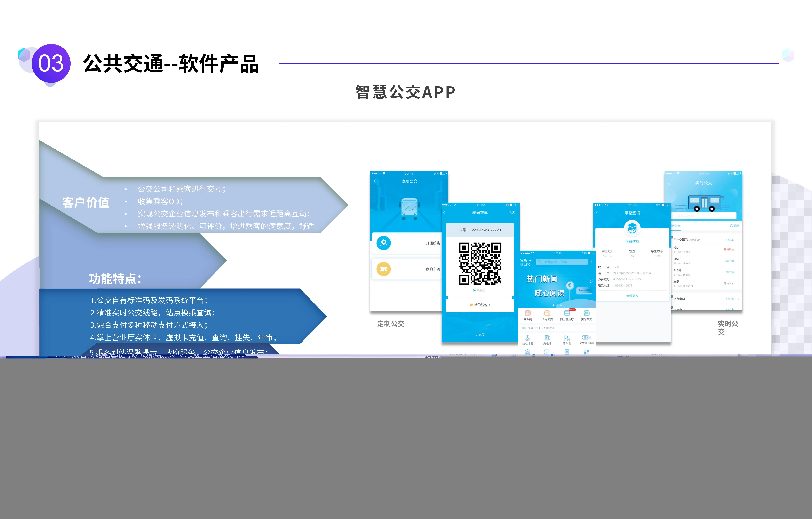Go back from the 实时公交 screen
The image size is (812, 519).
(669, 183)
